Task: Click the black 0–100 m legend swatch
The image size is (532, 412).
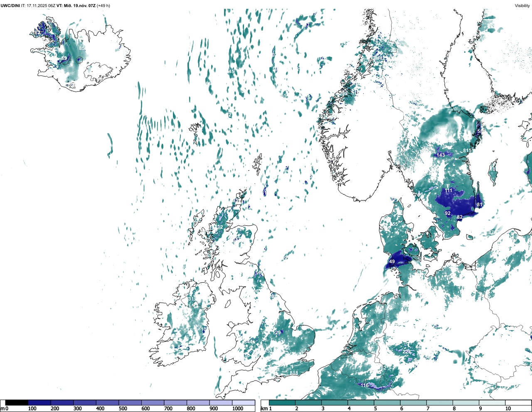Action: click(17, 402)
